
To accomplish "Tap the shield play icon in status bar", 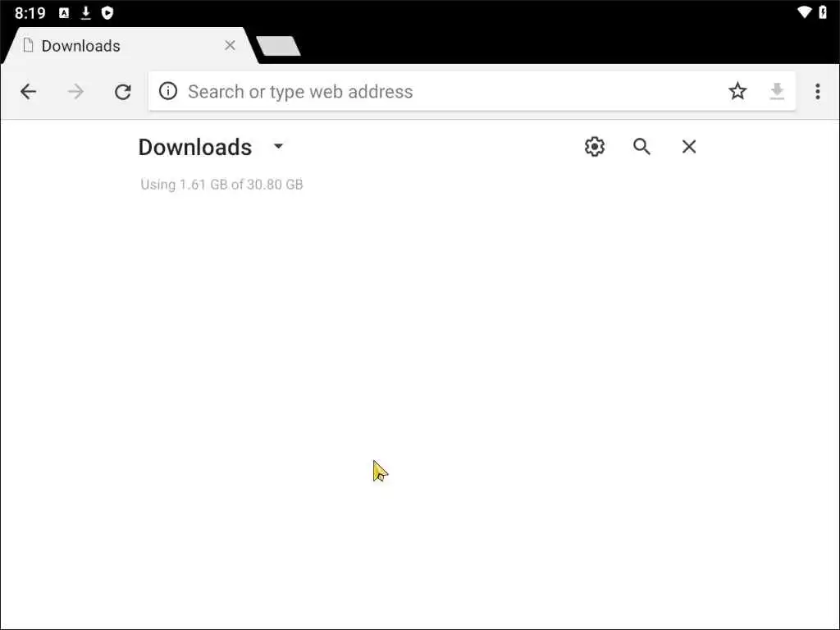I will (107, 13).
